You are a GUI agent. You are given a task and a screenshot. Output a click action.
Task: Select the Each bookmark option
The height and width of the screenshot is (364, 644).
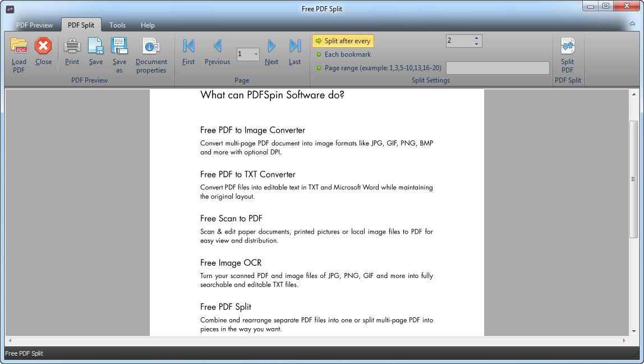click(x=343, y=54)
